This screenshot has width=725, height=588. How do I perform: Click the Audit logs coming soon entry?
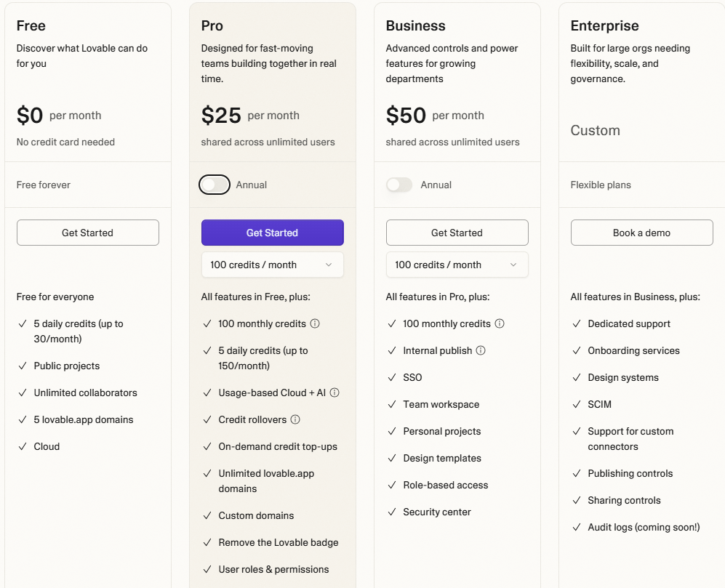click(x=643, y=527)
